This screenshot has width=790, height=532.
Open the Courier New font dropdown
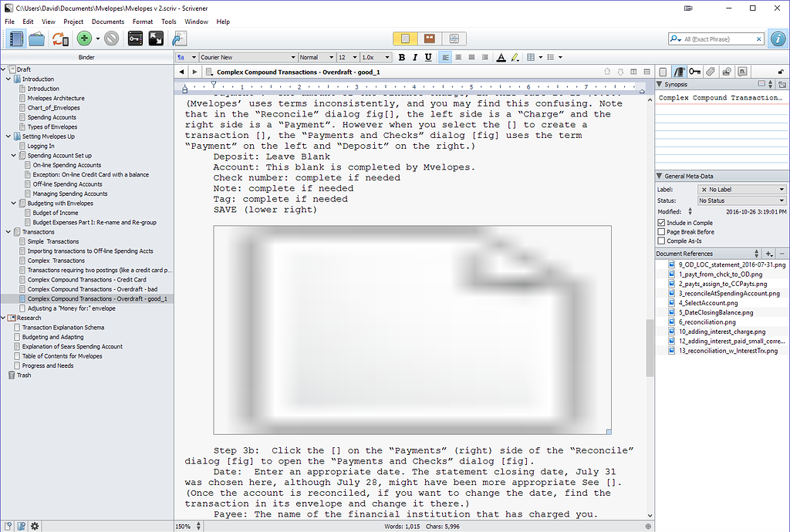pyautogui.click(x=245, y=56)
